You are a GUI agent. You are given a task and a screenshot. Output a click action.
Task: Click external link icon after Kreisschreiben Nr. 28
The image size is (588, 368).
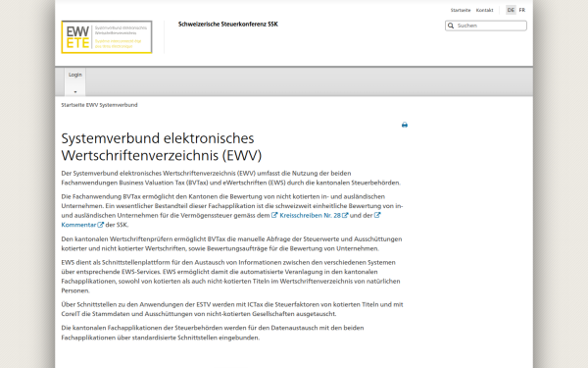pyautogui.click(x=345, y=215)
